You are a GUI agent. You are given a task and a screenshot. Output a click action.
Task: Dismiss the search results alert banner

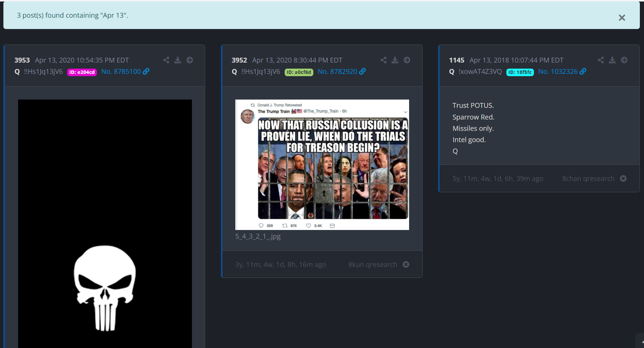tap(622, 18)
